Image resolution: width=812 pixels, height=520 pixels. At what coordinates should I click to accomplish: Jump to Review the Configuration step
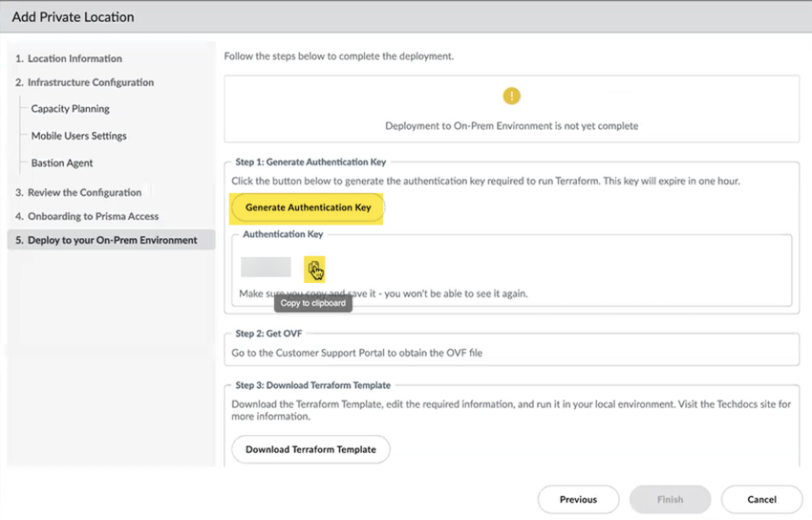pyautogui.click(x=84, y=192)
